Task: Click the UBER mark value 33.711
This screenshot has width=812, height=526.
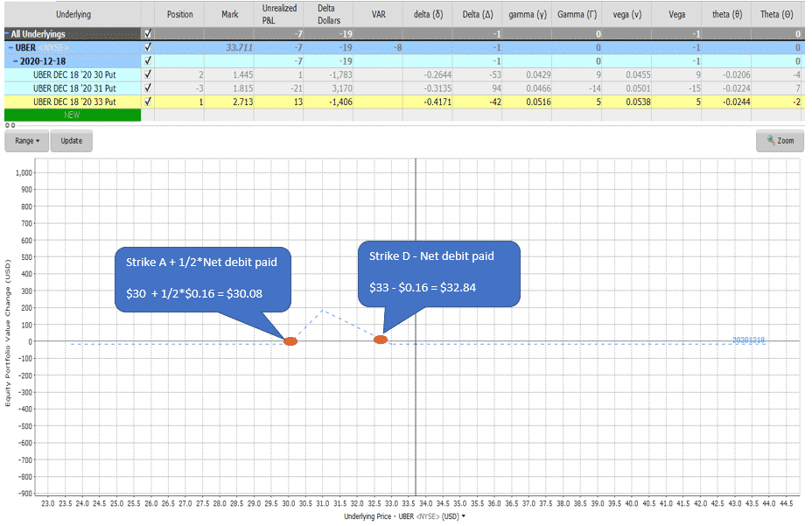Action: tap(239, 47)
